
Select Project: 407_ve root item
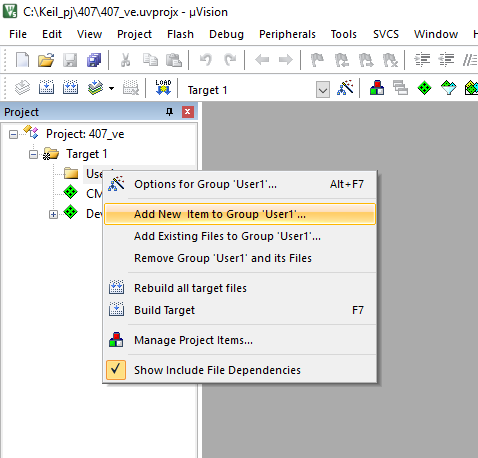(x=85, y=134)
